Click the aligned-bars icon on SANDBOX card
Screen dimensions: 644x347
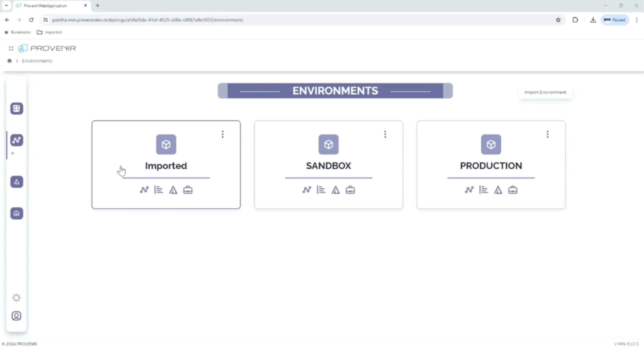tap(321, 190)
